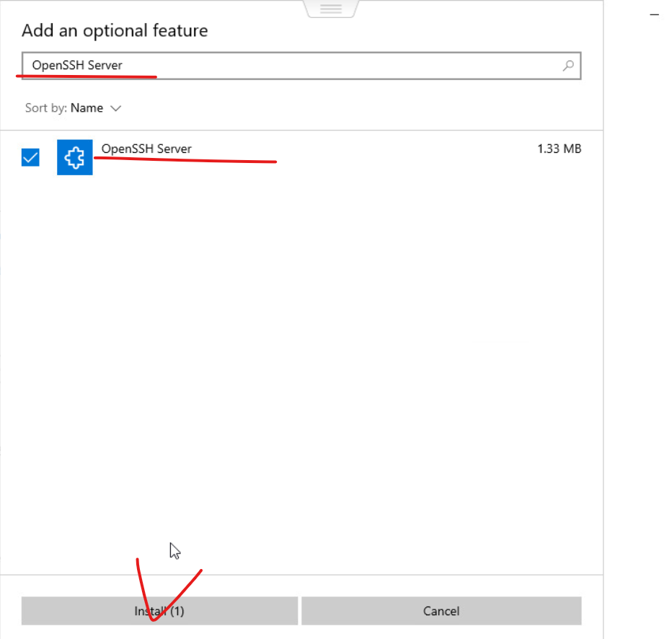Click the Add an optional feature heading
The width and height of the screenshot is (672, 639).
(115, 30)
